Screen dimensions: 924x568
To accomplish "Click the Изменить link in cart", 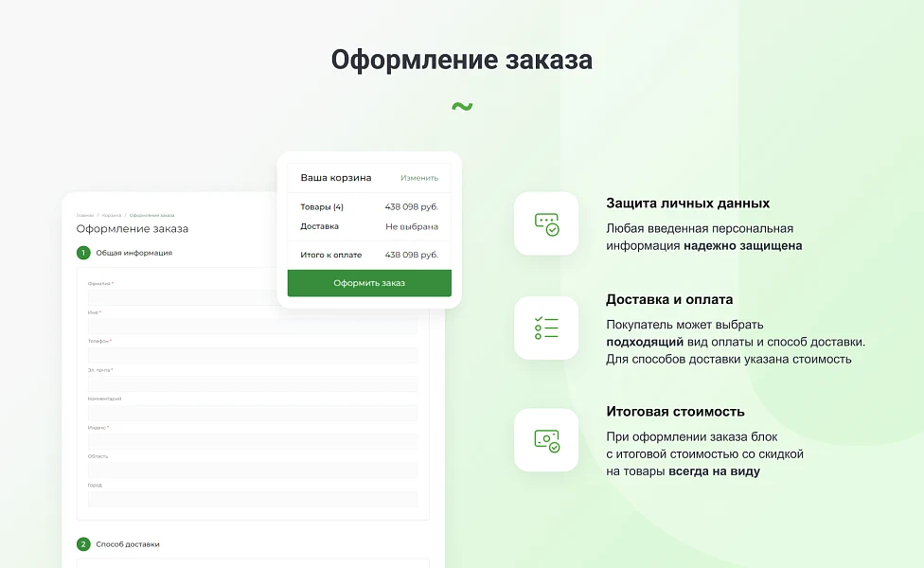I will [419, 178].
